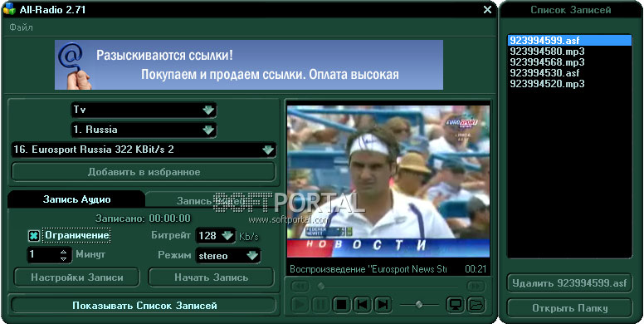Click the Начать Запись button

211,277
